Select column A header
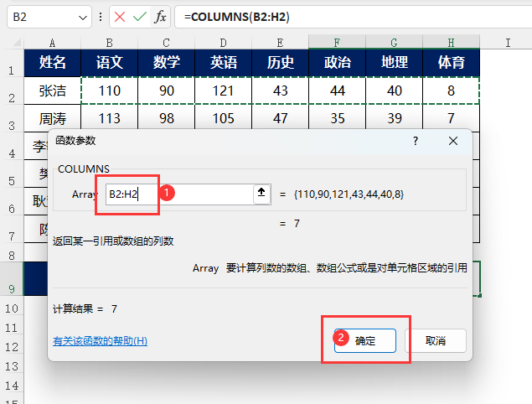 [x=52, y=43]
